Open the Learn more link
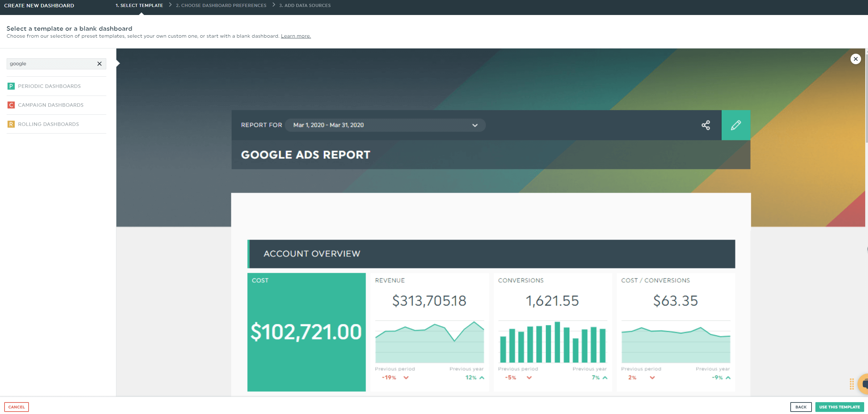The image size is (868, 414). tap(296, 36)
